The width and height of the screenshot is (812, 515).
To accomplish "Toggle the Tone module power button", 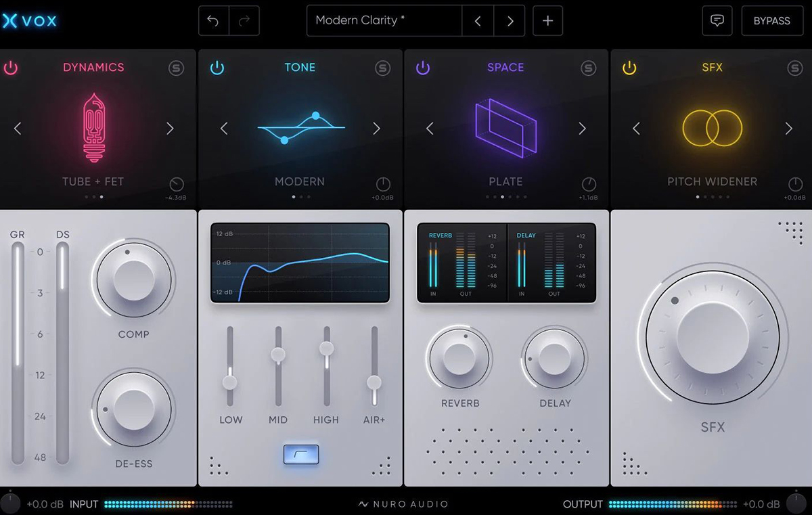I will 217,68.
